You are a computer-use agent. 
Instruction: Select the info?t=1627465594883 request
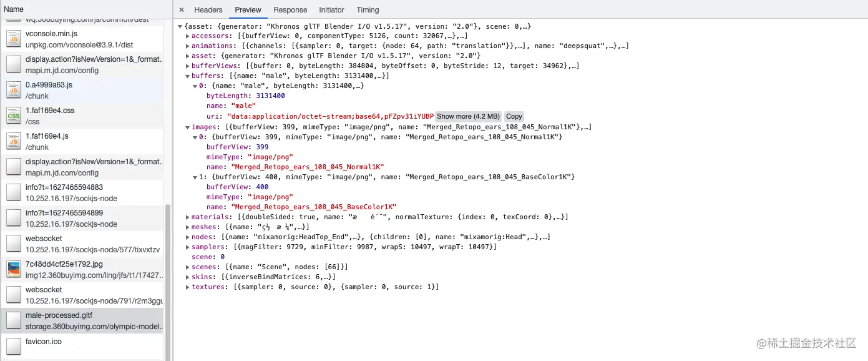click(x=82, y=192)
